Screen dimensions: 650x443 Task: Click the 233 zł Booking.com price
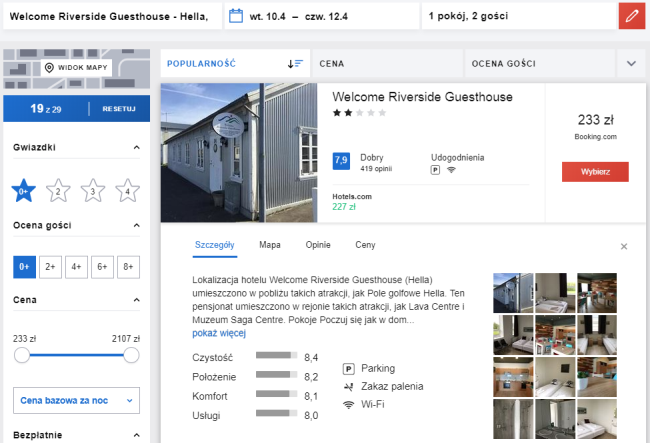(595, 127)
